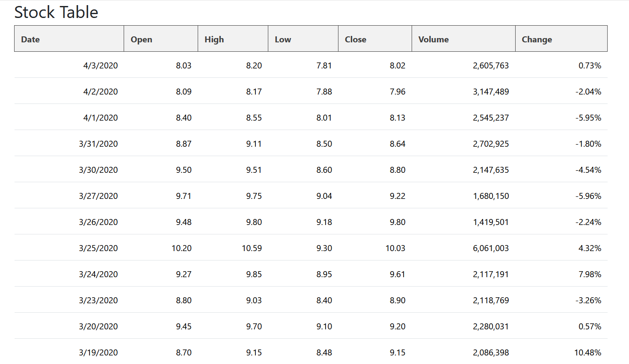Click the 4/1/2020 date cell
This screenshot has height=364, width=629.
coord(101,118)
